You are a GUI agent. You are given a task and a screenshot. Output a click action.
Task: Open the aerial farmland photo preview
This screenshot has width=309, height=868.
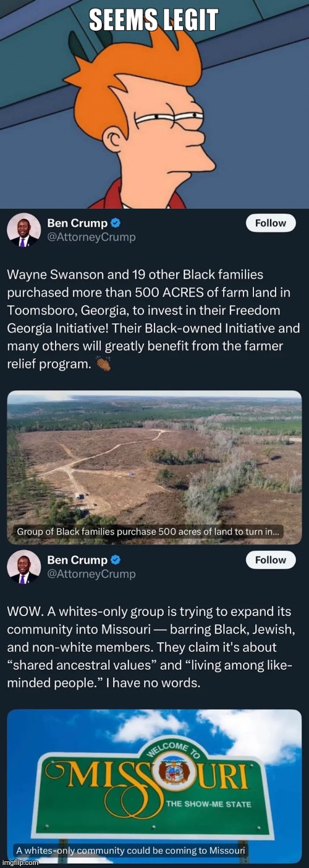[x=154, y=467]
